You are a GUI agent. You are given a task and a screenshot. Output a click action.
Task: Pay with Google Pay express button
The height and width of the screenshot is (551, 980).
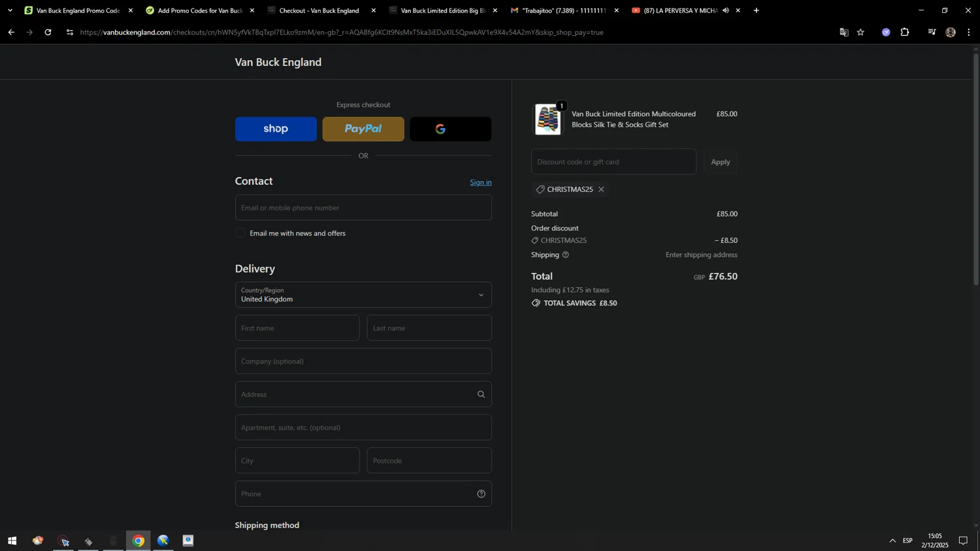click(x=451, y=129)
